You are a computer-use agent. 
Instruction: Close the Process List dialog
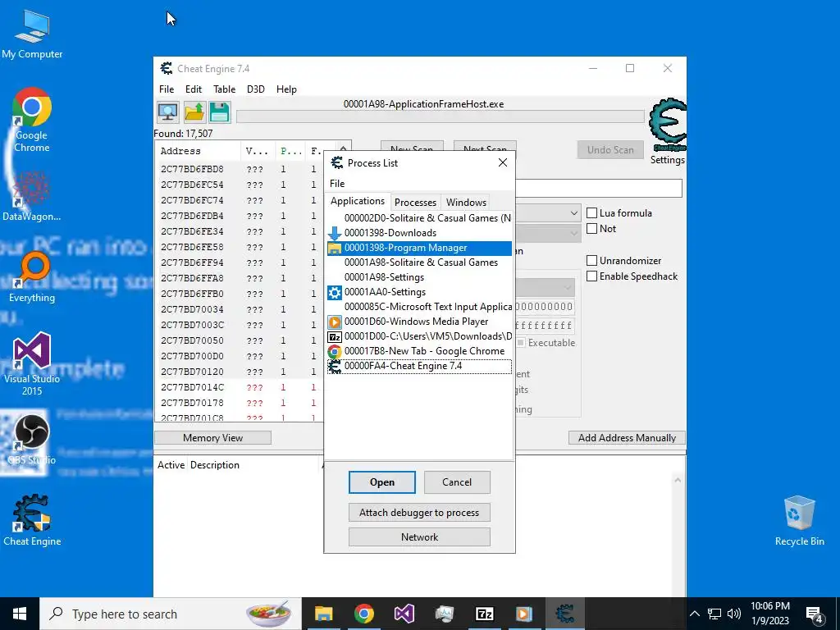[x=503, y=162]
